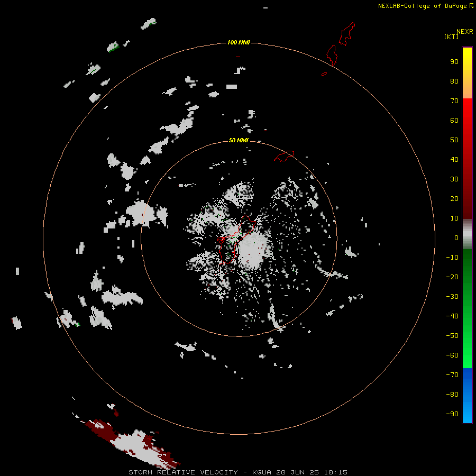Select the 70 value on the velocity scale
The image size is (476, 476).
tap(454, 101)
